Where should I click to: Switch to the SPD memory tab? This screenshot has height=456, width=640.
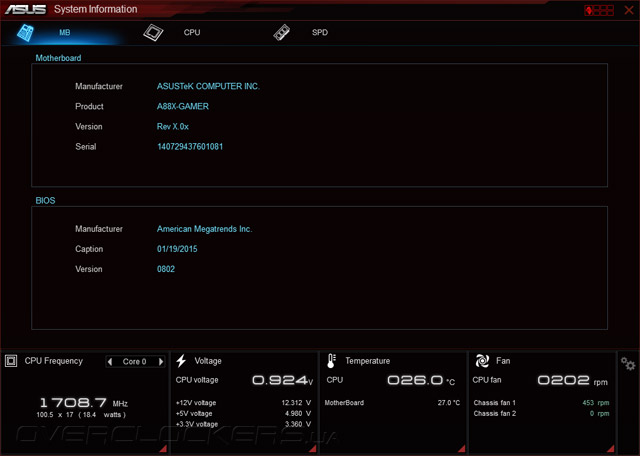[x=320, y=33]
